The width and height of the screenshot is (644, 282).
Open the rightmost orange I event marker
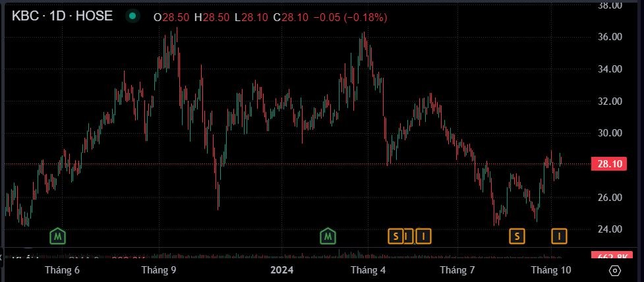560,235
